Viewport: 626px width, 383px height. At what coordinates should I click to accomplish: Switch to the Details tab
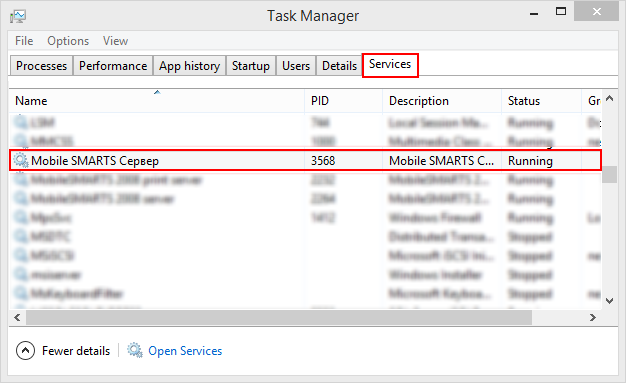tap(339, 65)
